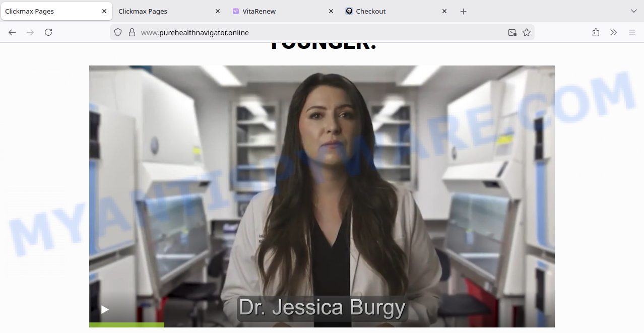Click the green video progress bar
This screenshot has width=644, height=333.
click(x=126, y=325)
